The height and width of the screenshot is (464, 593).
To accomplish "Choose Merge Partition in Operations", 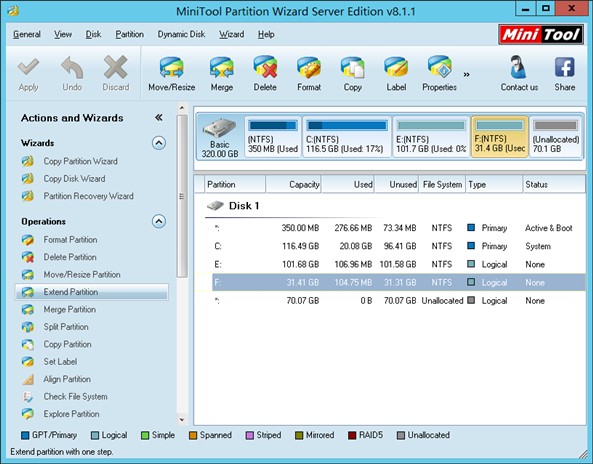I will point(69,309).
